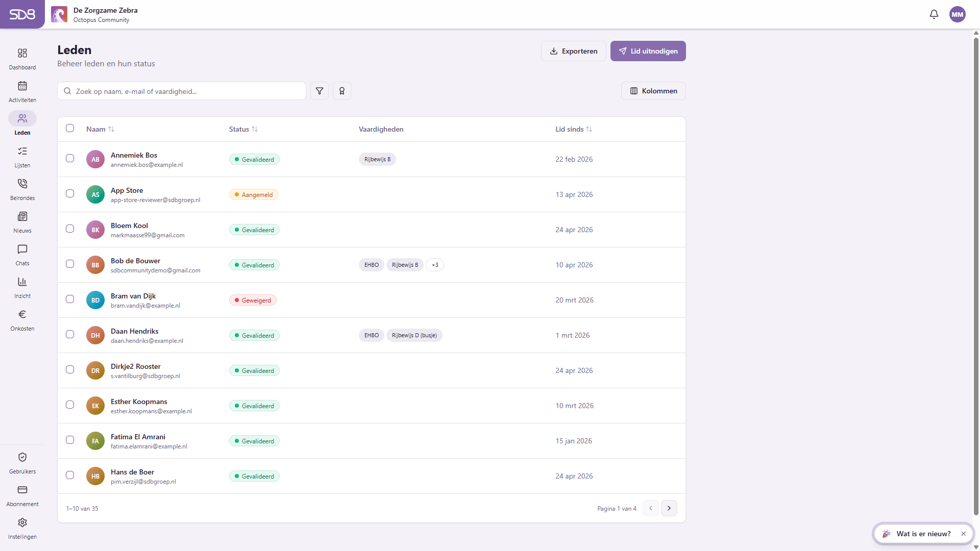Open the Chats sidebar icon
Screen dimensions: 980x551
point(22,249)
